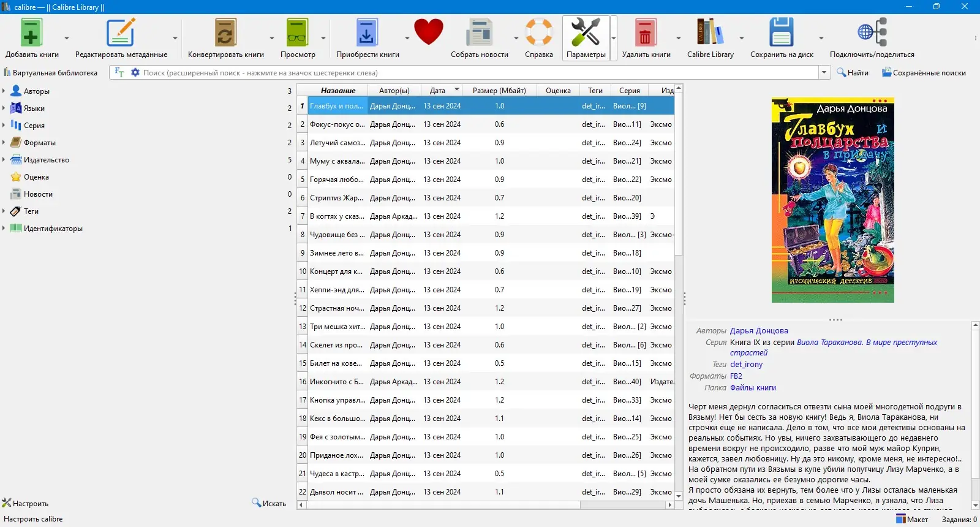Viewport: 980px width, 527px height.
Task: Sort by Оценка column header
Action: point(558,90)
